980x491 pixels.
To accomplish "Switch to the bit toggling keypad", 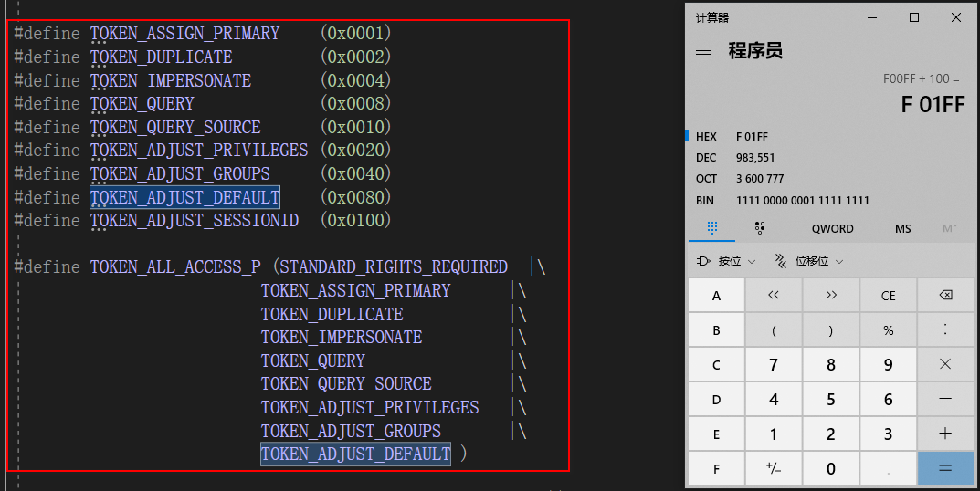I will point(759,228).
